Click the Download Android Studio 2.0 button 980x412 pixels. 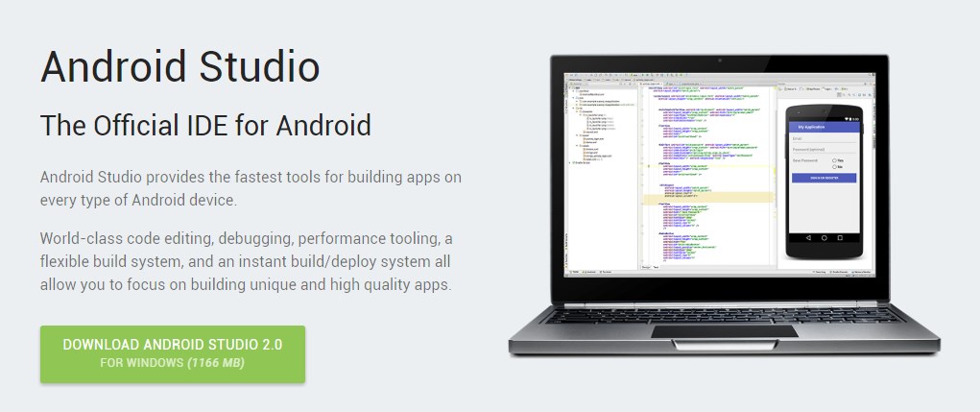click(x=173, y=353)
